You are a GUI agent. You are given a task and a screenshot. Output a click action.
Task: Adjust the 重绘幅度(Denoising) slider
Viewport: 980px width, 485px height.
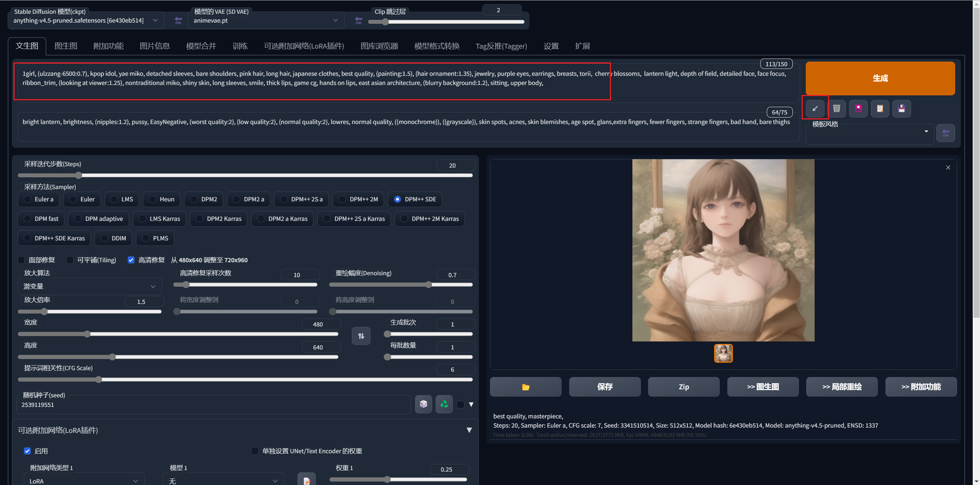coord(401,285)
